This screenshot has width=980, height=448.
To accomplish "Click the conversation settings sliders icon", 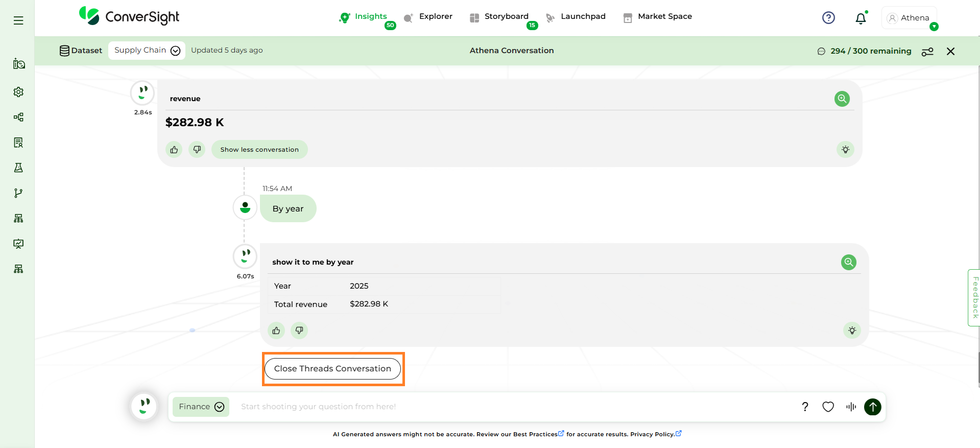I will pos(927,52).
